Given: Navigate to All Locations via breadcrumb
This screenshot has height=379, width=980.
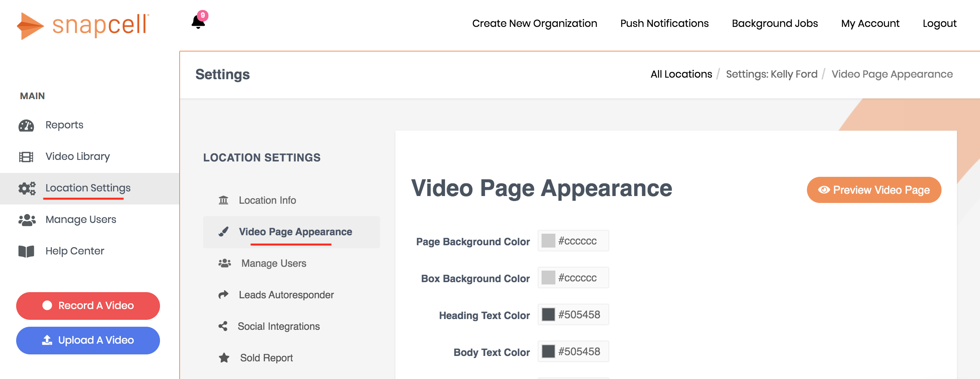Looking at the screenshot, I should (x=681, y=74).
